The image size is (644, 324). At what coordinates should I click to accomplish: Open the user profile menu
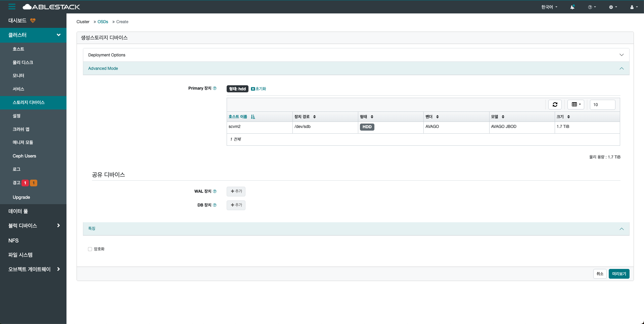(634, 7)
